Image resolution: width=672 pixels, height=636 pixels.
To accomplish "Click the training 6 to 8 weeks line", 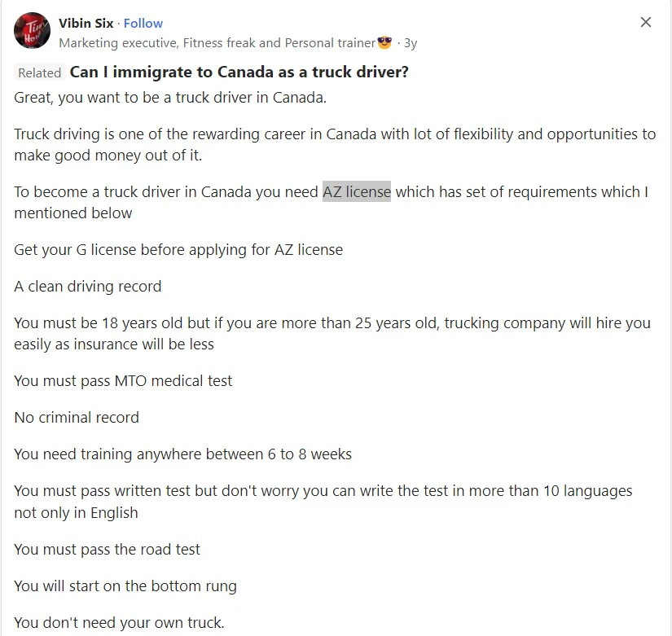I will pos(182,454).
